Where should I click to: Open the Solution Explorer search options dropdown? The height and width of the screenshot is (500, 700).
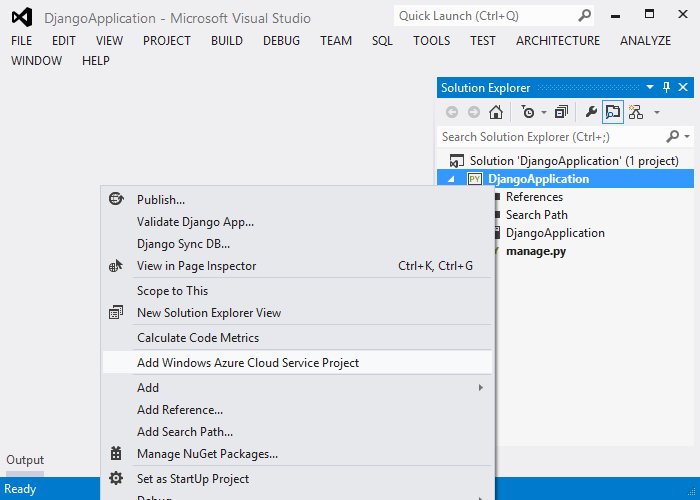coord(687,137)
